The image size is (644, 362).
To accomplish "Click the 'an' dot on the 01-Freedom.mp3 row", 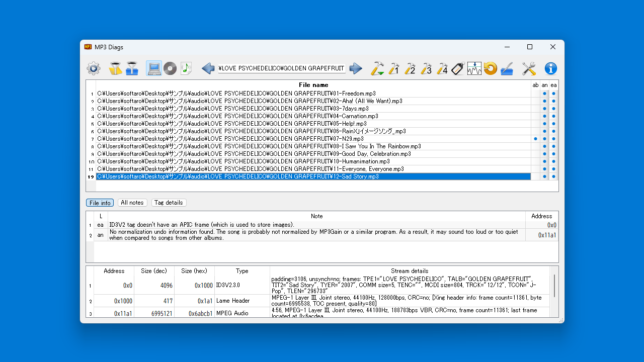I will [544, 94].
